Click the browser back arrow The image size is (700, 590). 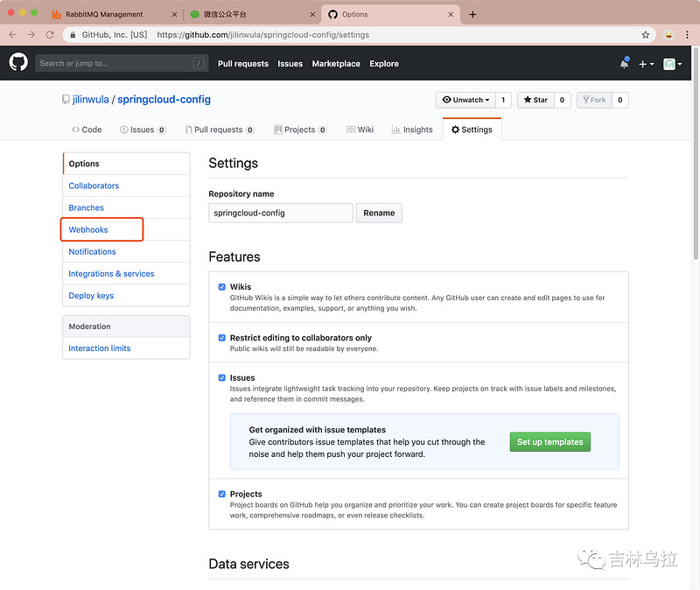coord(12,34)
